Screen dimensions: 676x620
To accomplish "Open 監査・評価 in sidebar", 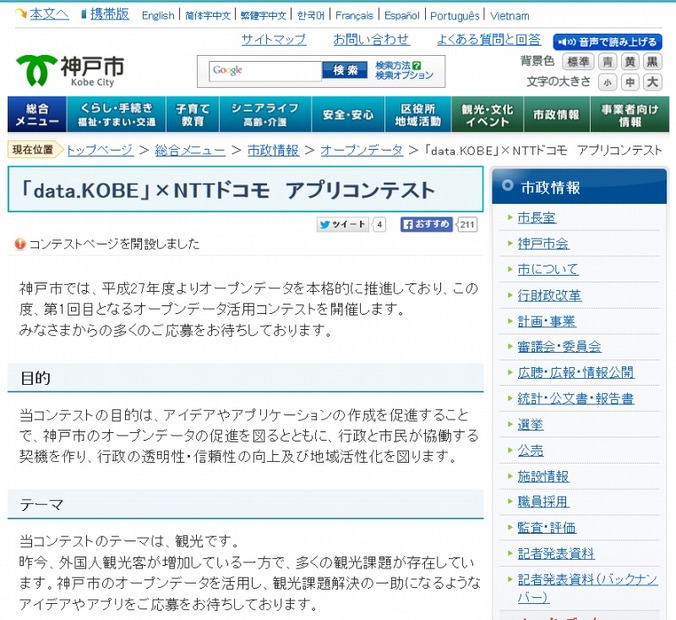I will tap(547, 527).
